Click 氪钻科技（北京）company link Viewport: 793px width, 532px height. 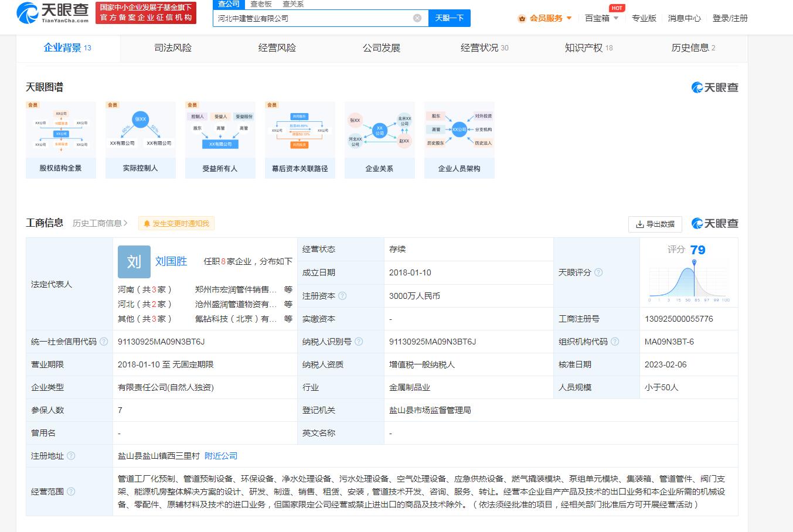(236, 319)
